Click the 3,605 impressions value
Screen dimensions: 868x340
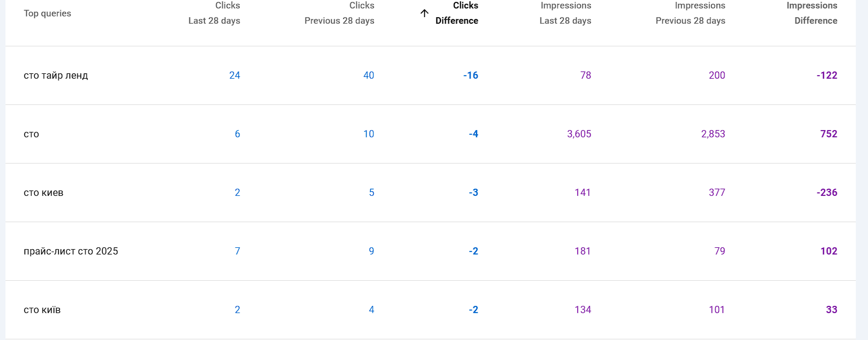coord(578,134)
